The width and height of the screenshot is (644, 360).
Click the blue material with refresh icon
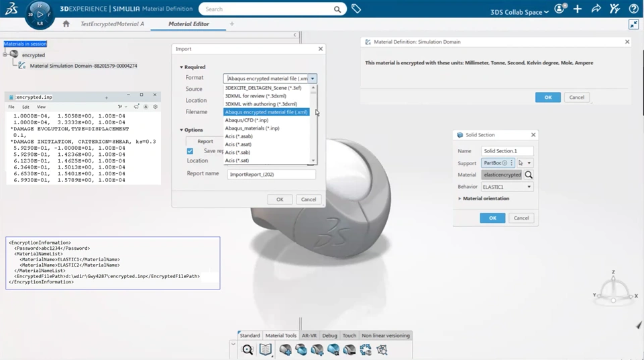tap(333, 350)
